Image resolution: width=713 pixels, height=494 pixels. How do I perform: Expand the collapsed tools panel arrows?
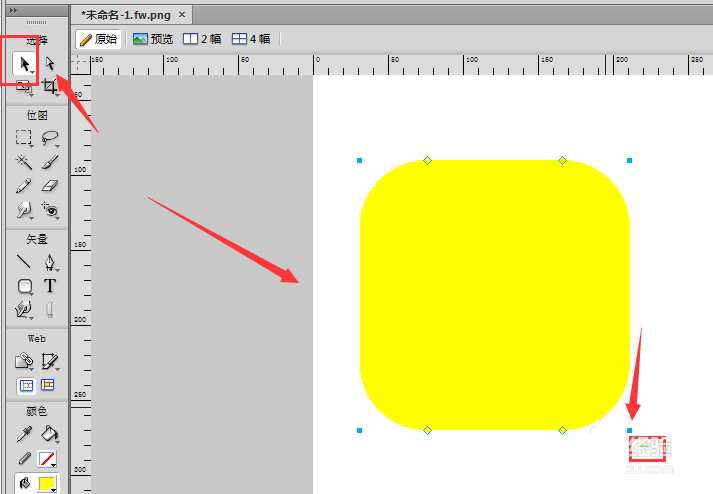(13, 9)
